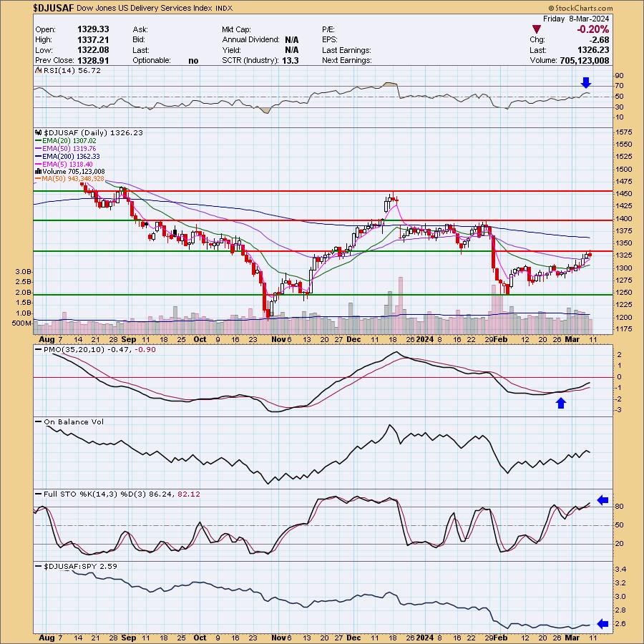
Task: Open the StockCharts.com copyright link
Action: coord(580,8)
